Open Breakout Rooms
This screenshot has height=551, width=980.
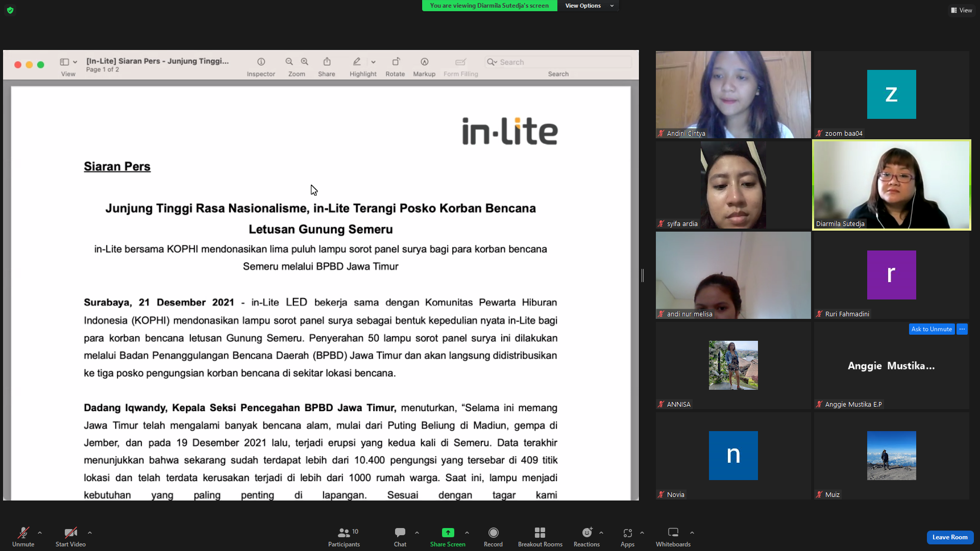pyautogui.click(x=540, y=537)
